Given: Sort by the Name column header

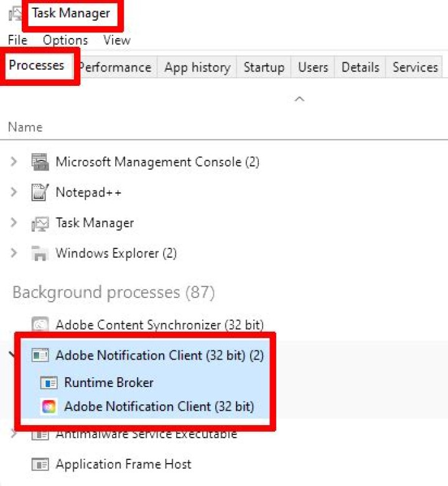Looking at the screenshot, I should tap(25, 127).
